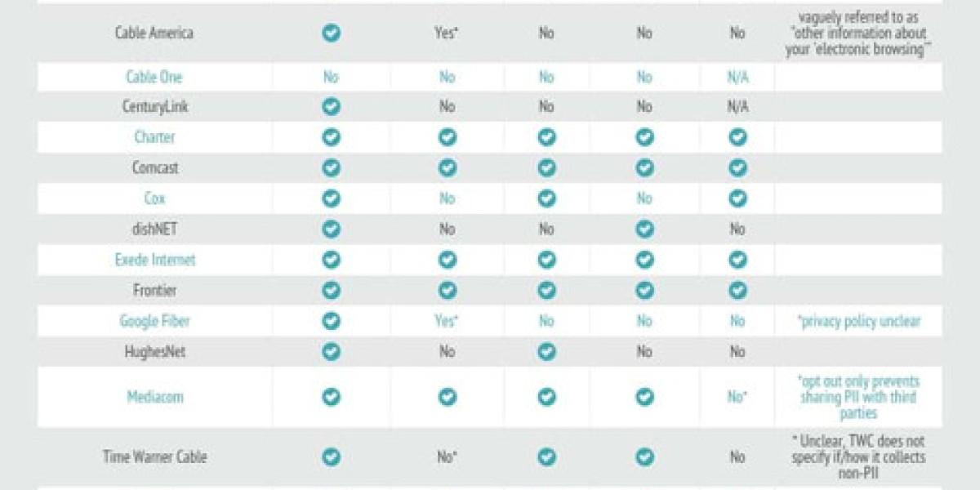Click the first checkmark in the Cox row
980x490 pixels.
click(x=331, y=198)
